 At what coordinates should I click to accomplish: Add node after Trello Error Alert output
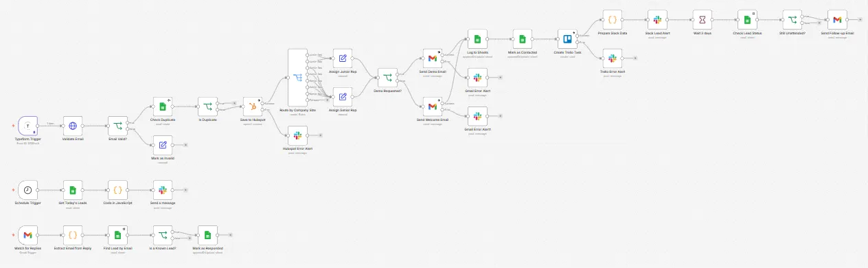click(636, 58)
